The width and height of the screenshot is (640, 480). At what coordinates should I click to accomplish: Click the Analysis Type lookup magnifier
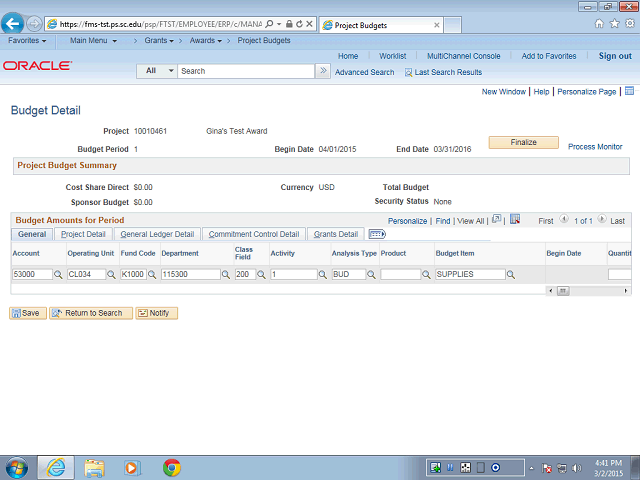tap(371, 275)
